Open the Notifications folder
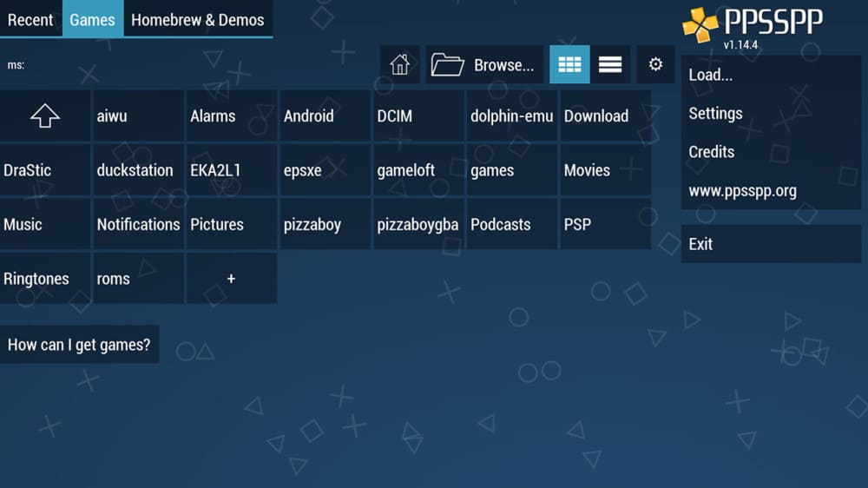The width and height of the screenshot is (868, 488). click(138, 224)
